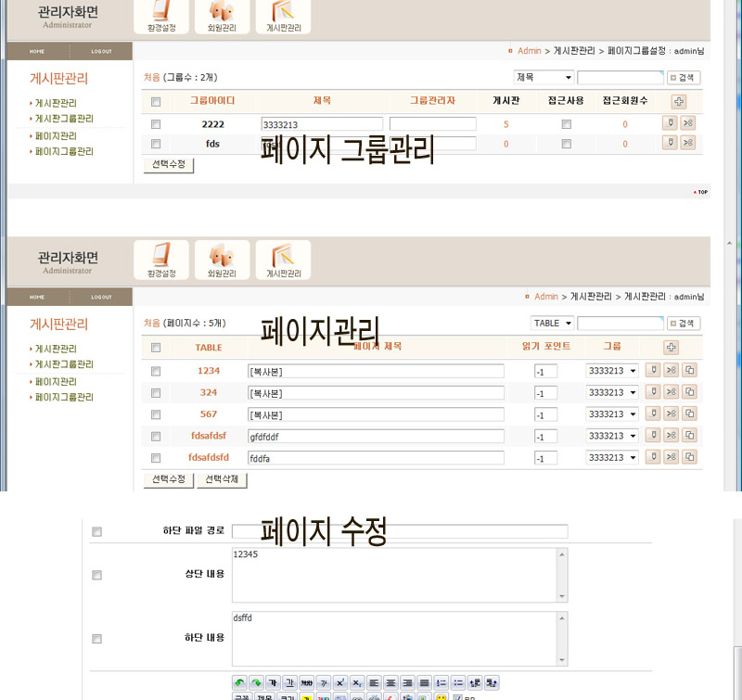Open 게시판관리 tab in the lower admin header
This screenshot has height=700, width=742.
283,260
